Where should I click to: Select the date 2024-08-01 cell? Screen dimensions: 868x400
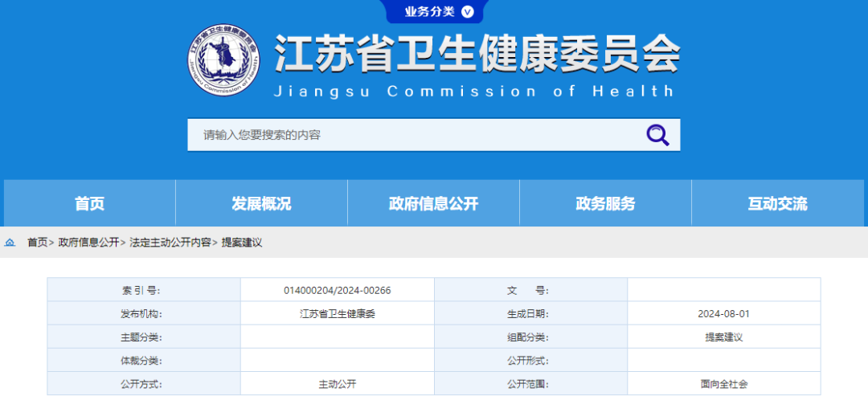(x=723, y=314)
